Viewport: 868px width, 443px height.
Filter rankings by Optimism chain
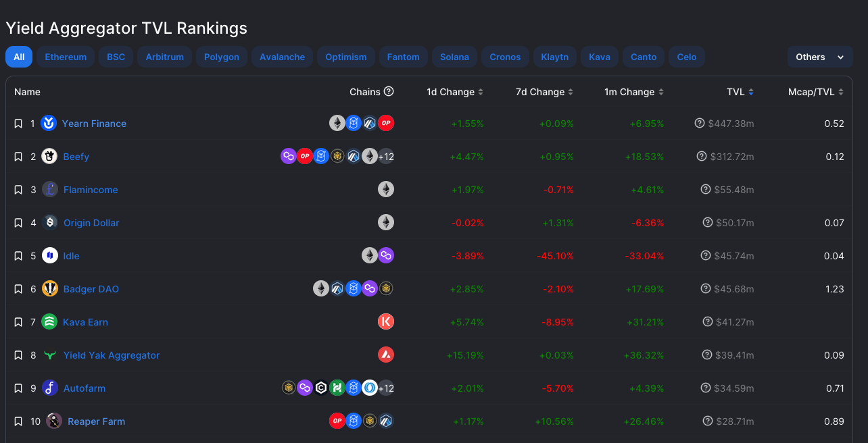pyautogui.click(x=346, y=57)
